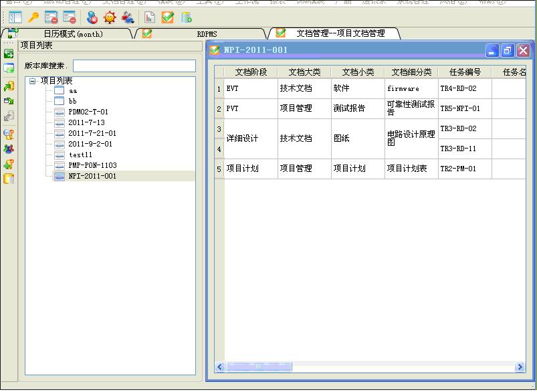Select the PMP-PON-1103 project item

[92, 165]
